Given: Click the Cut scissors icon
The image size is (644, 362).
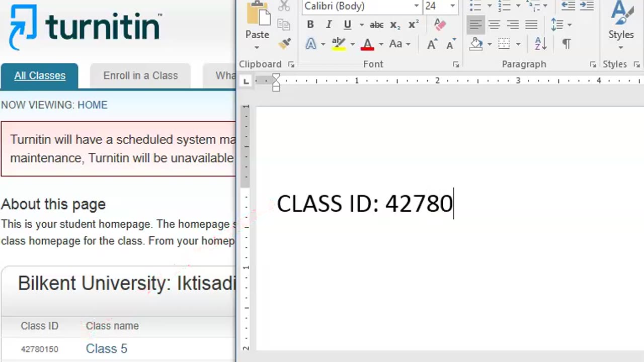Looking at the screenshot, I should (x=284, y=7).
